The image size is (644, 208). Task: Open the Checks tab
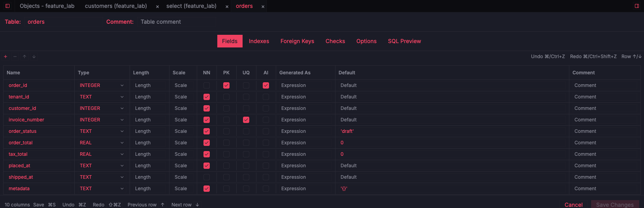[335, 41]
